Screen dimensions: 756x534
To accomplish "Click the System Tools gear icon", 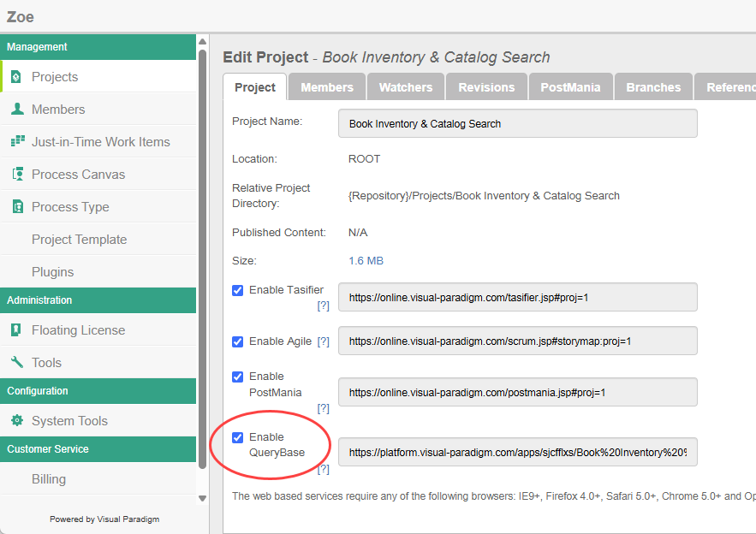I will coord(17,420).
